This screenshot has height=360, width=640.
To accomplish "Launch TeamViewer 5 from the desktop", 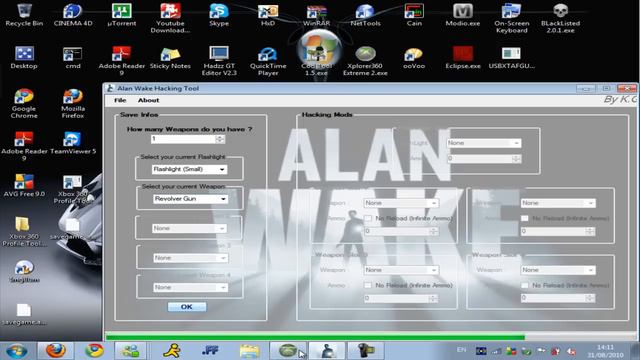I will coord(73,143).
